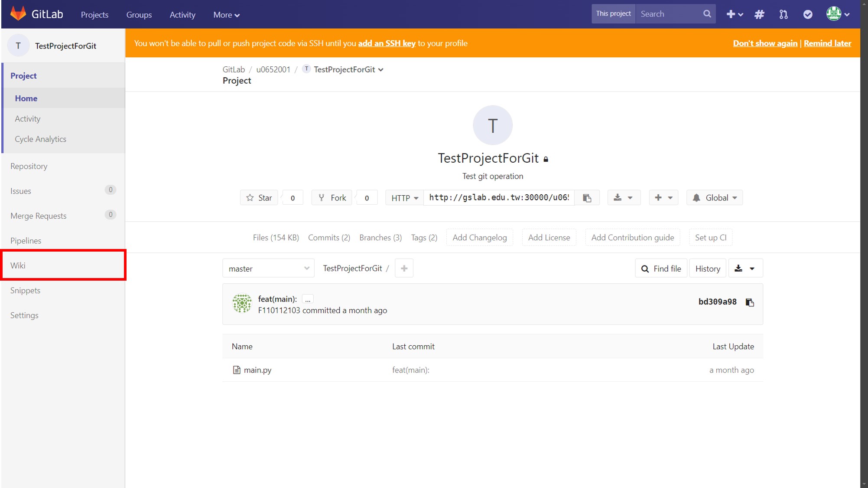Screen dimensions: 868x488
Task: Open Issues in the sidebar
Action: click(x=63, y=191)
